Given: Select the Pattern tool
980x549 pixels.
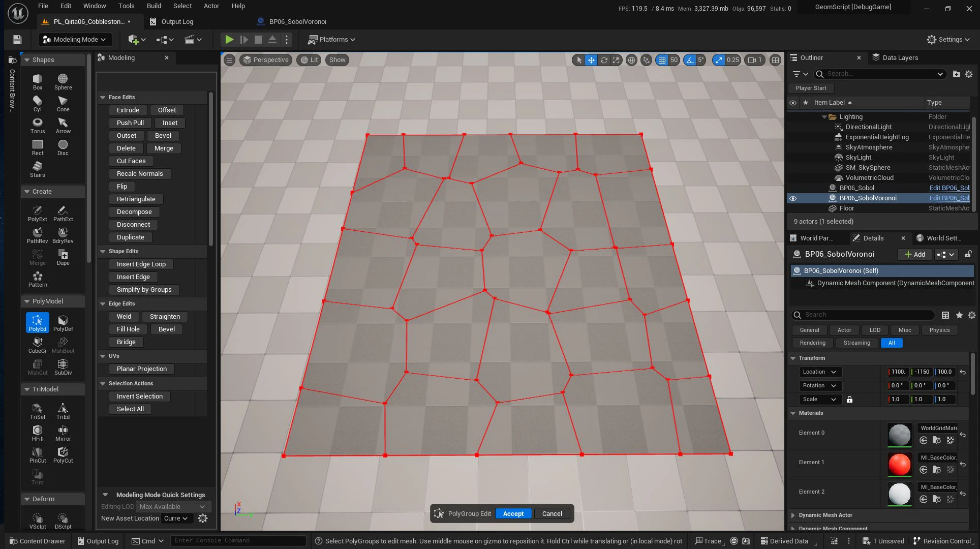Looking at the screenshot, I should [38, 279].
